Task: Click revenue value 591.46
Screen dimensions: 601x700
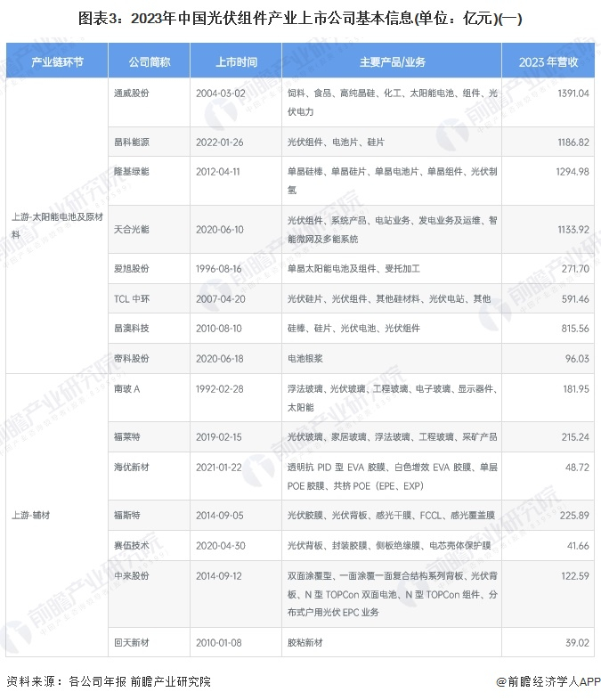Action: click(575, 298)
